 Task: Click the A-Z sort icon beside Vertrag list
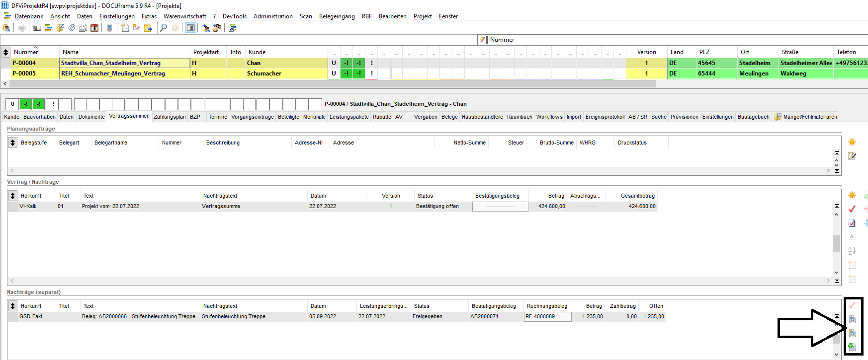(852, 251)
